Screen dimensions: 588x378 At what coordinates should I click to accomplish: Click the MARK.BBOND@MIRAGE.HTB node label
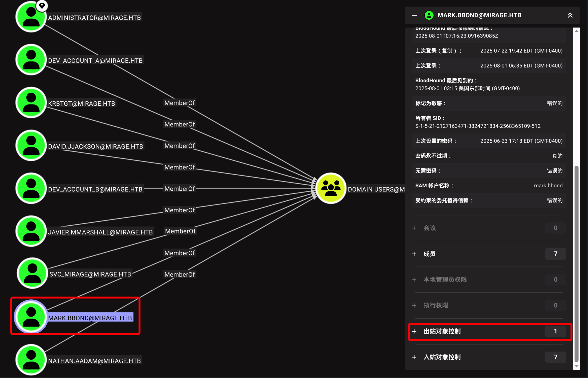point(90,318)
